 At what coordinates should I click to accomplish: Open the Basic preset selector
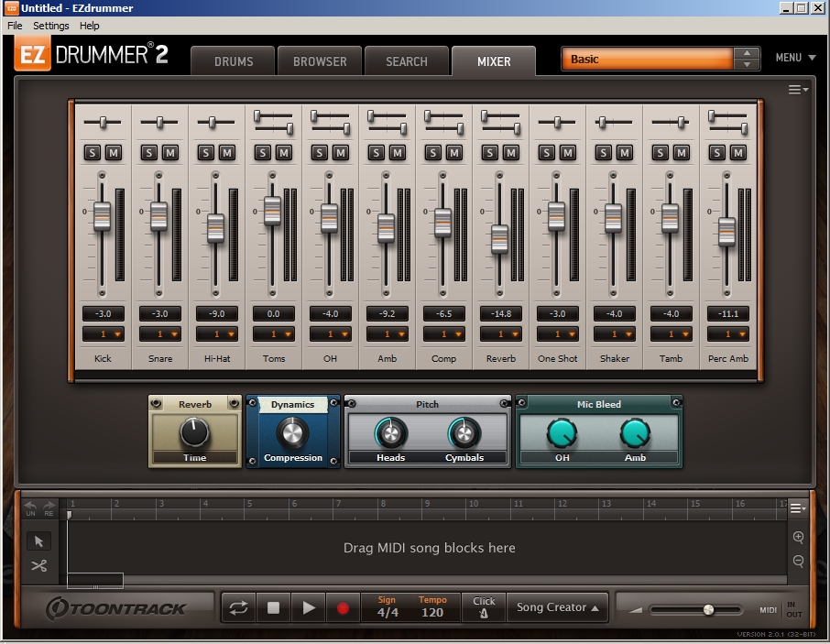point(648,59)
